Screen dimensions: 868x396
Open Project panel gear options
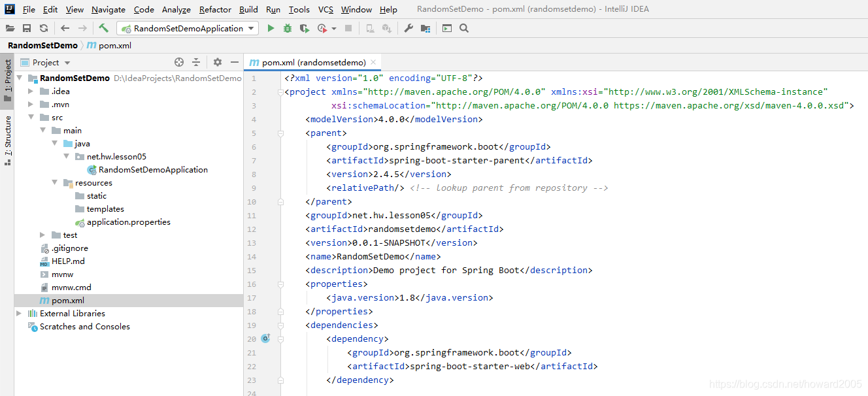218,62
